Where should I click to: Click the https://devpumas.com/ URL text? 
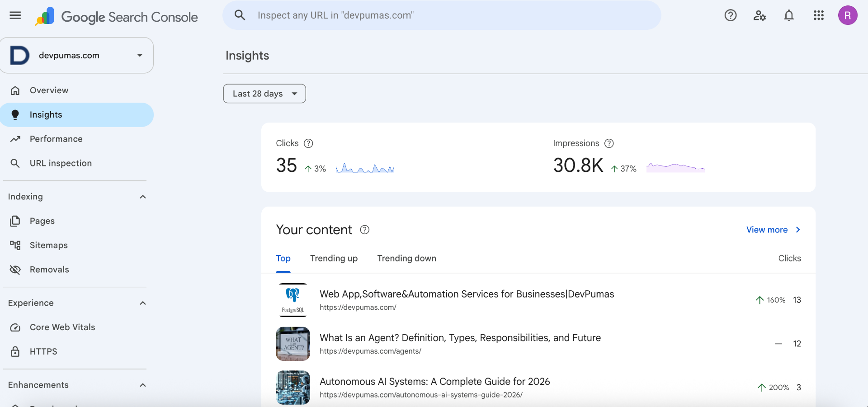(x=358, y=307)
